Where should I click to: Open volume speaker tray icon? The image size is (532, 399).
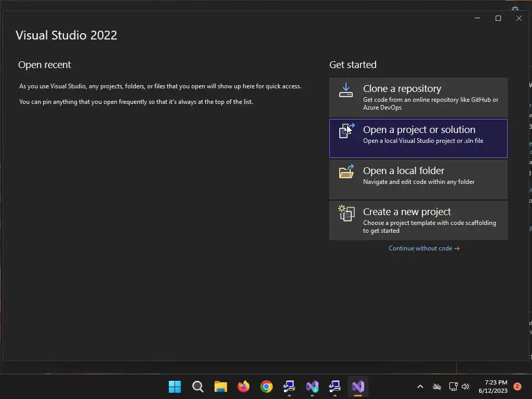point(465,387)
